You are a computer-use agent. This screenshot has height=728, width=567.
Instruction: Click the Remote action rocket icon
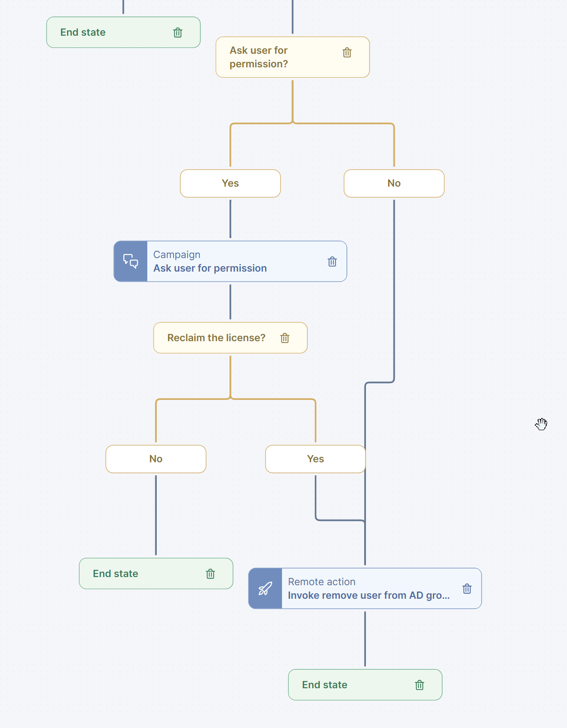tap(266, 589)
